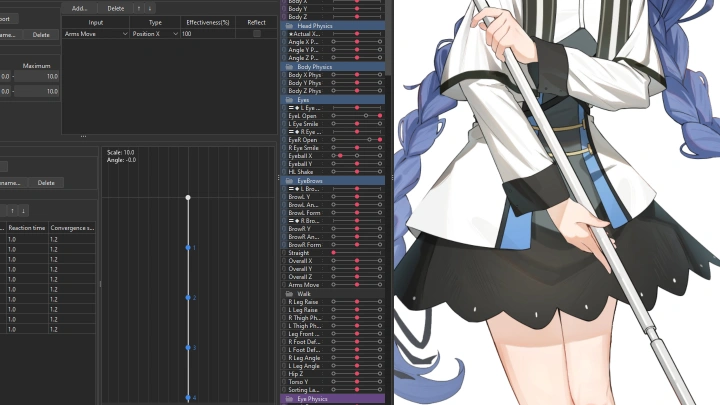Click Delete button above the Reaction time table
The width and height of the screenshot is (720, 405).
[x=46, y=183]
